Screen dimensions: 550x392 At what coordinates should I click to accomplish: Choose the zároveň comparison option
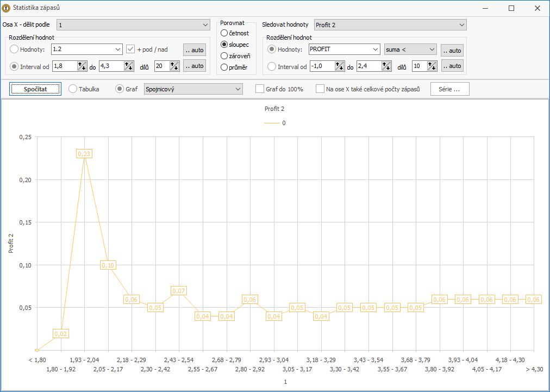224,56
